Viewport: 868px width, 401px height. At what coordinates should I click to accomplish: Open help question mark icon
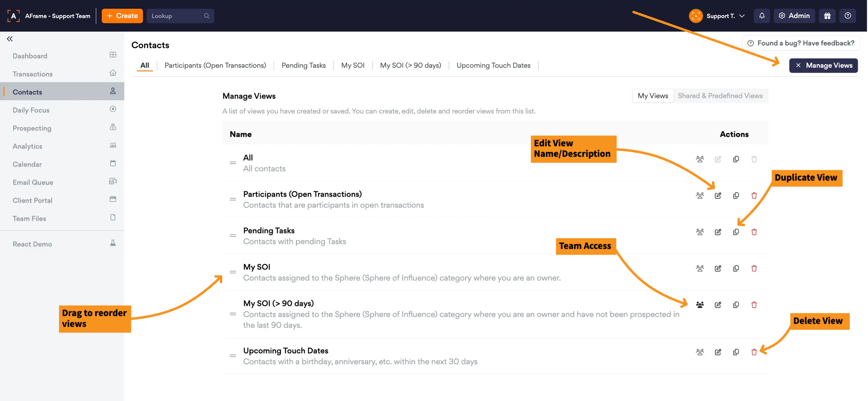pos(848,16)
